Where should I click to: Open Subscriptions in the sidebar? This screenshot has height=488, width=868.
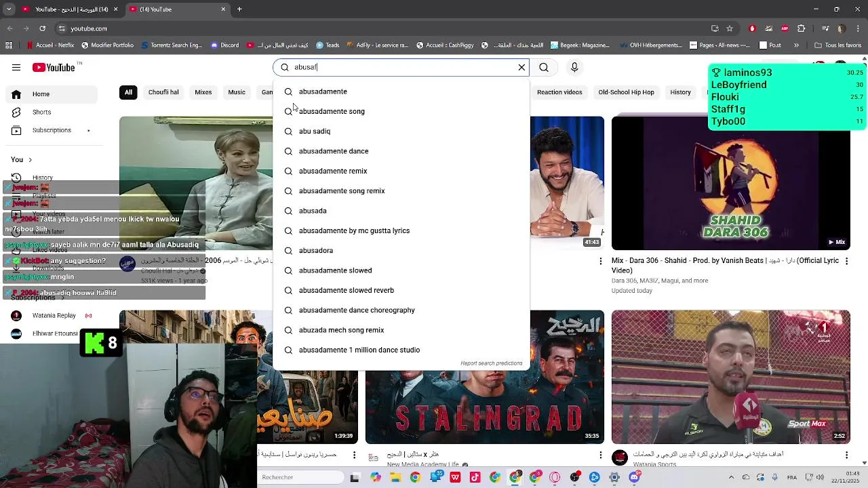pos(52,130)
